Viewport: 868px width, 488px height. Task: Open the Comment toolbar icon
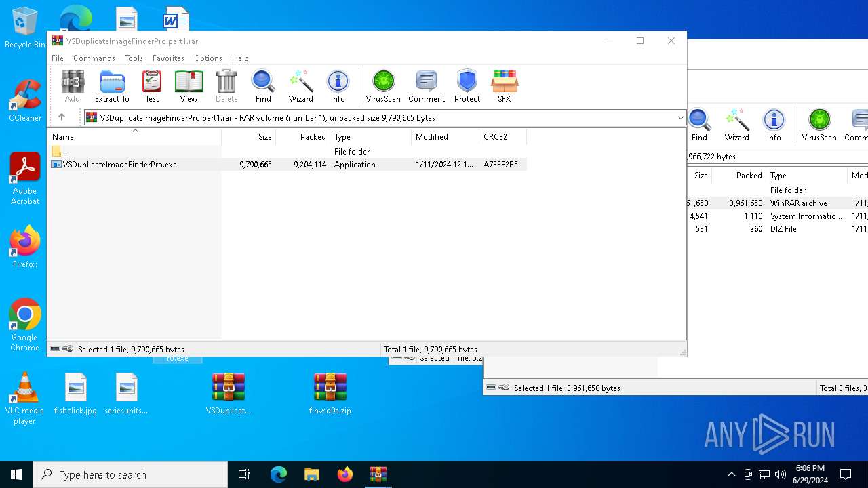427,86
